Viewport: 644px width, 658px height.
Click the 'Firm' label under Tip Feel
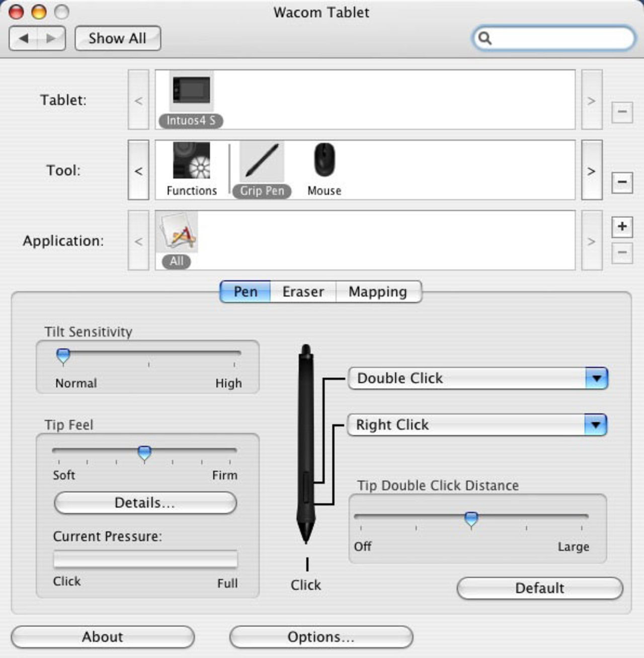click(224, 475)
